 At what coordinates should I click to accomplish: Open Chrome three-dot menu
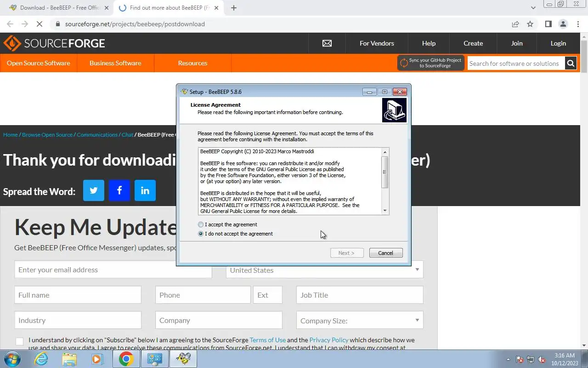[577, 24]
